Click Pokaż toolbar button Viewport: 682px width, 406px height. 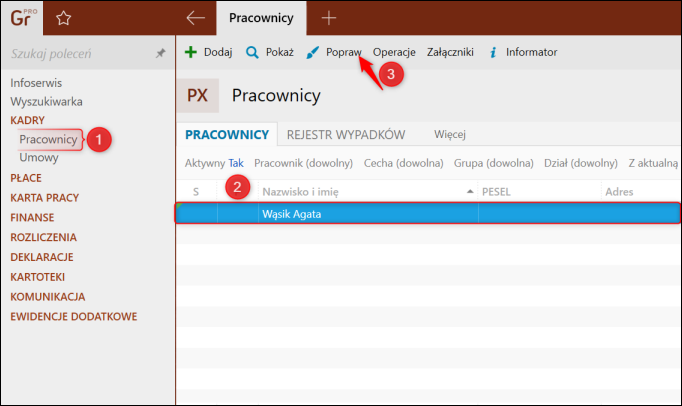click(x=270, y=52)
